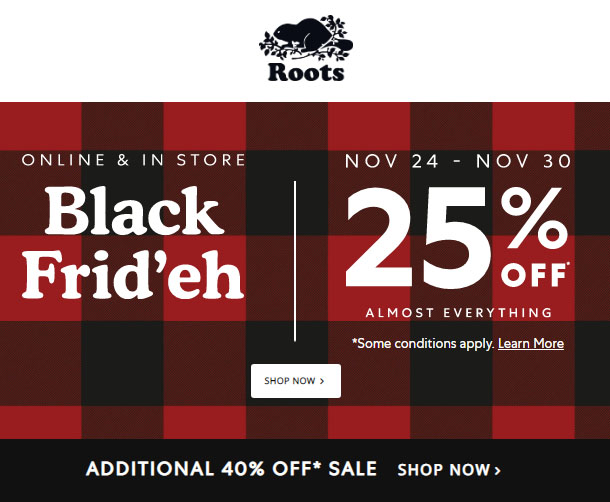
Task: Open the Learn More link
Action: (x=530, y=343)
